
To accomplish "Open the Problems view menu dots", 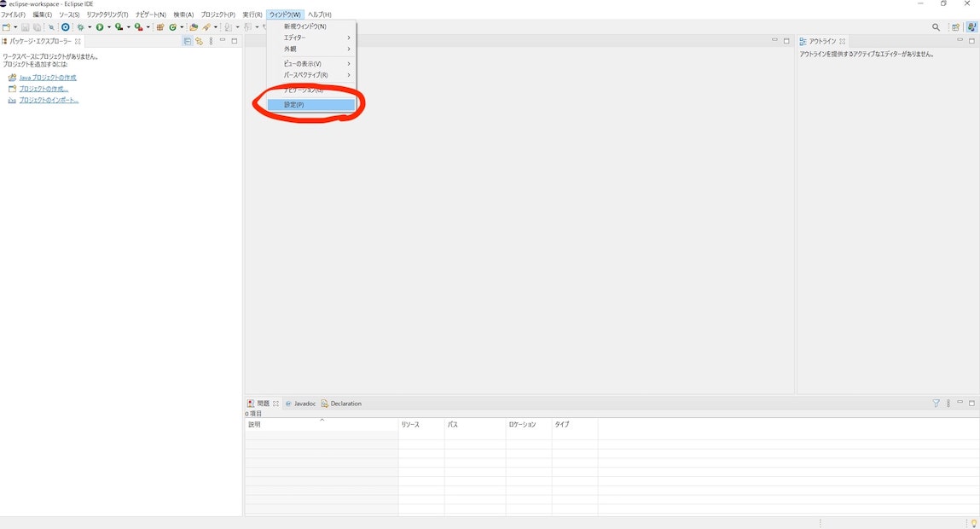I will tap(948, 404).
